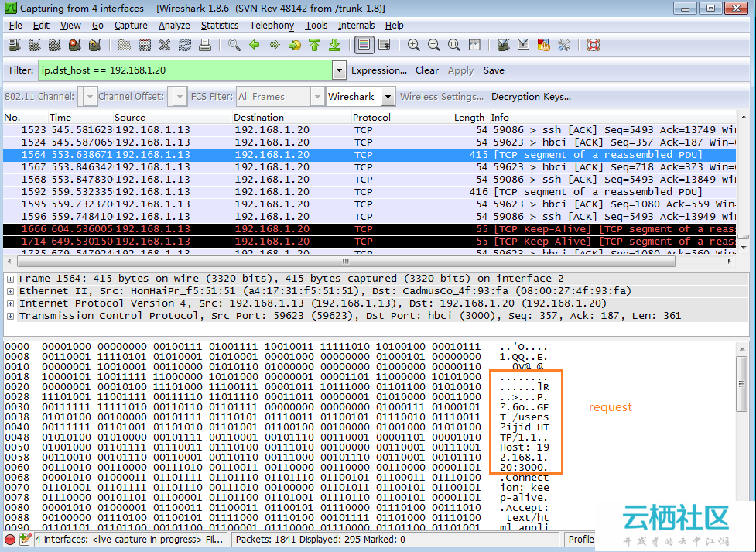Click the Profile status bar entry
The height and width of the screenshot is (552, 756).
tap(581, 540)
